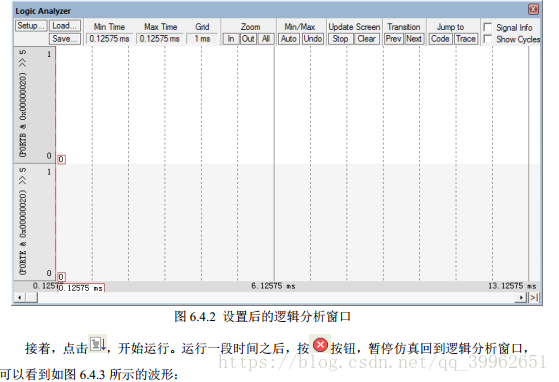Click the PORTE value box showing 0
This screenshot has height=382, width=559.
pyautogui.click(x=61, y=277)
